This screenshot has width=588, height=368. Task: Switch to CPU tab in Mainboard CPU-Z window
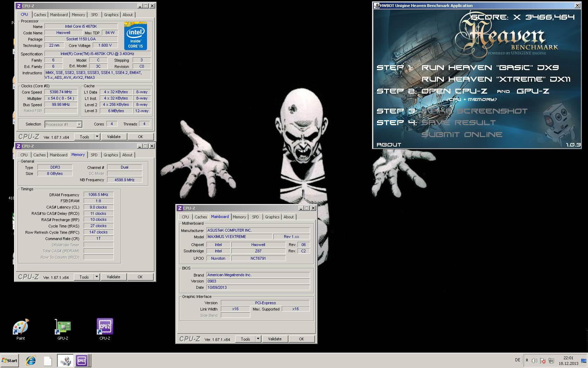coord(185,217)
